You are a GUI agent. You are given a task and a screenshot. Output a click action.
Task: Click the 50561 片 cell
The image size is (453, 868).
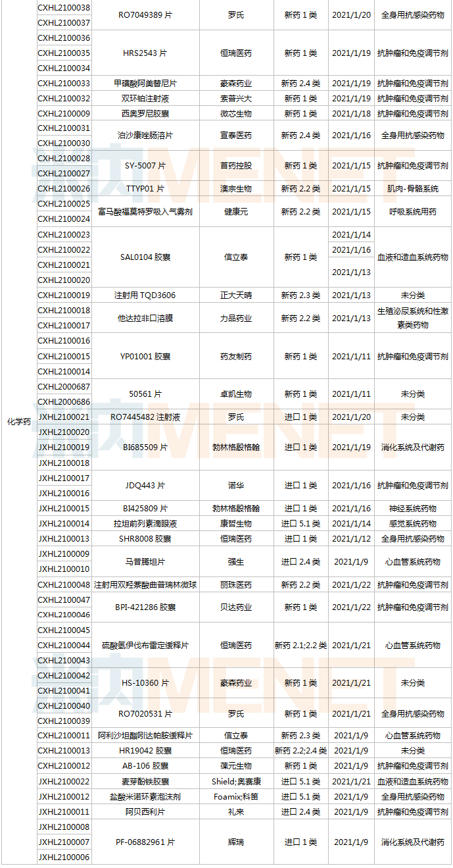[145, 394]
